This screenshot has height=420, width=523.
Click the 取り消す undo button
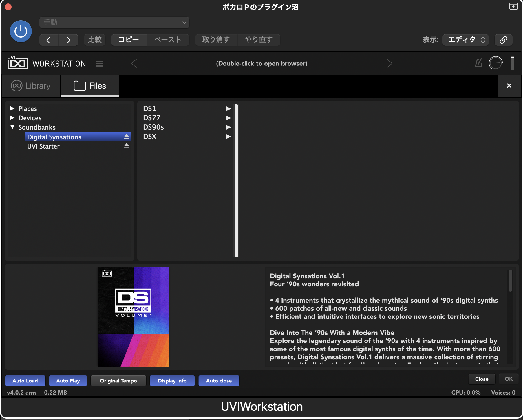click(216, 40)
